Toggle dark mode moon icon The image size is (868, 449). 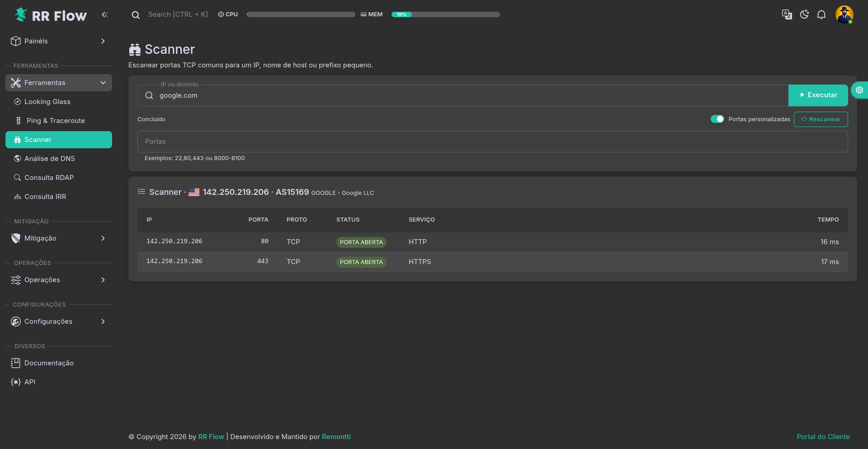pyautogui.click(x=804, y=14)
